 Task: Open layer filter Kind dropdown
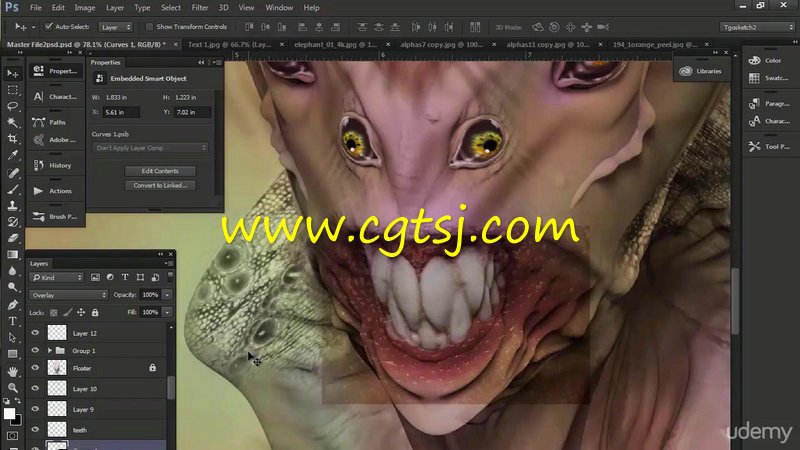click(x=57, y=278)
